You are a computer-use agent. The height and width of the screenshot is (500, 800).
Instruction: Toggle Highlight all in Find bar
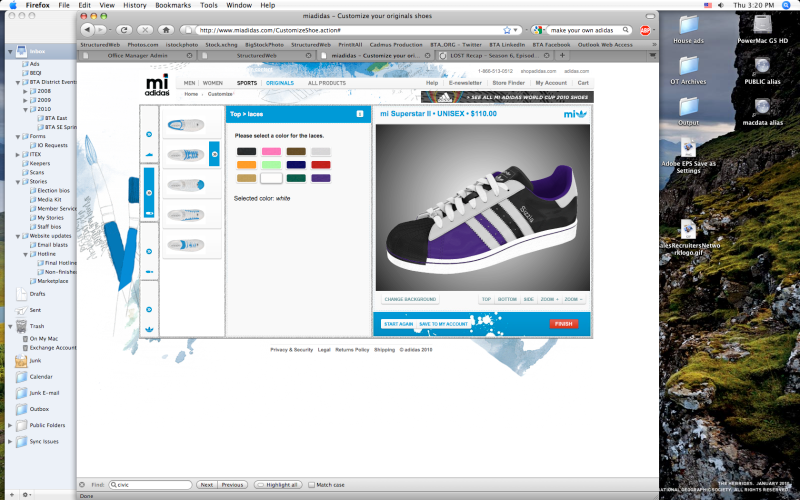(x=278, y=485)
